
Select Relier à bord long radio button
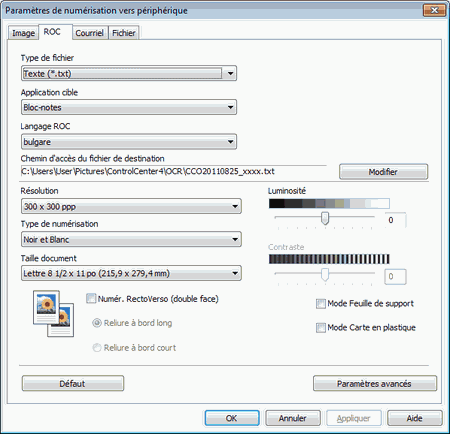click(x=97, y=323)
